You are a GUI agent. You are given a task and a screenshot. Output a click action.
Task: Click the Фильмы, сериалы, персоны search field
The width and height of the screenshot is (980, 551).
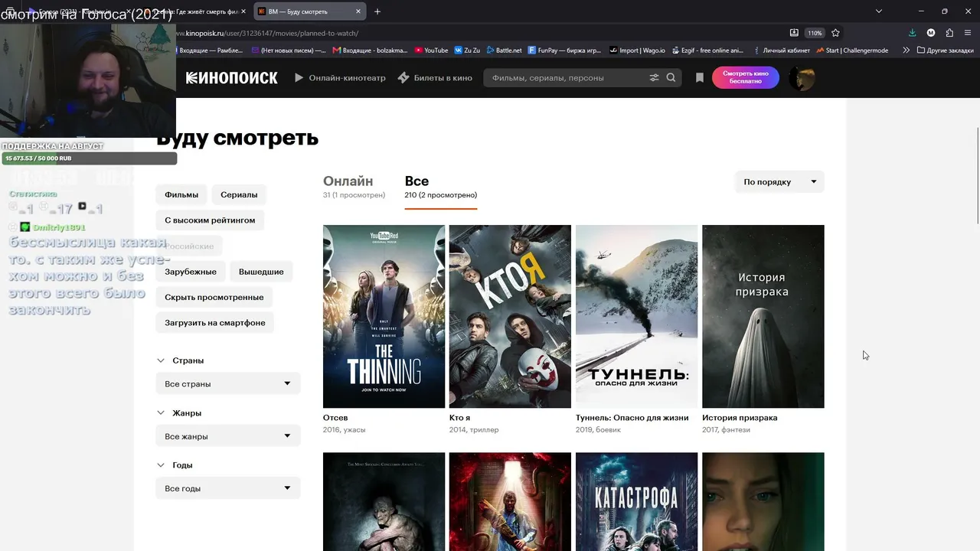click(567, 78)
